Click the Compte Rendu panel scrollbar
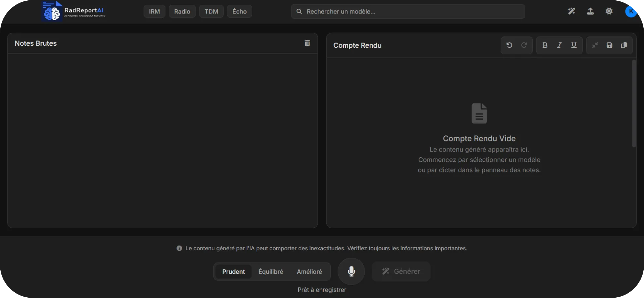This screenshot has width=644, height=298. click(634, 103)
